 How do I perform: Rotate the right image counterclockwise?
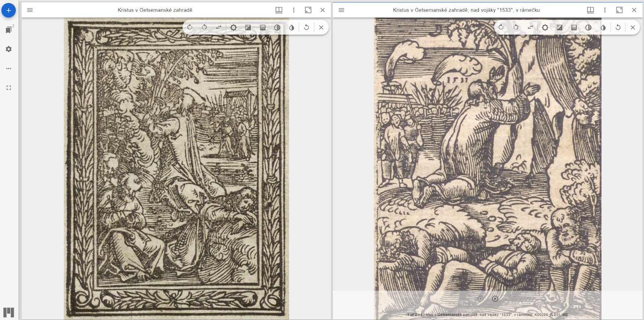(516, 27)
